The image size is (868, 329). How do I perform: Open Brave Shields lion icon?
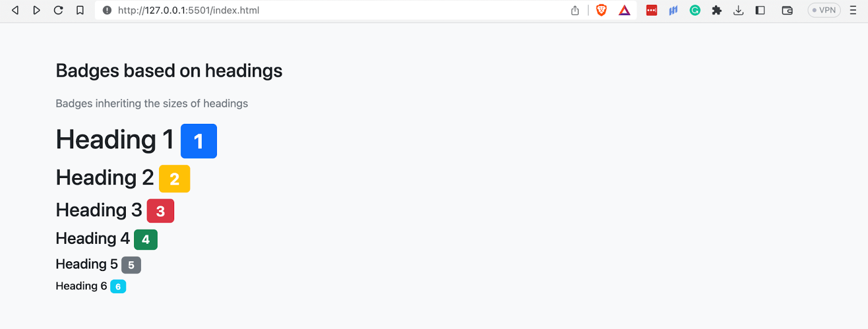[601, 10]
